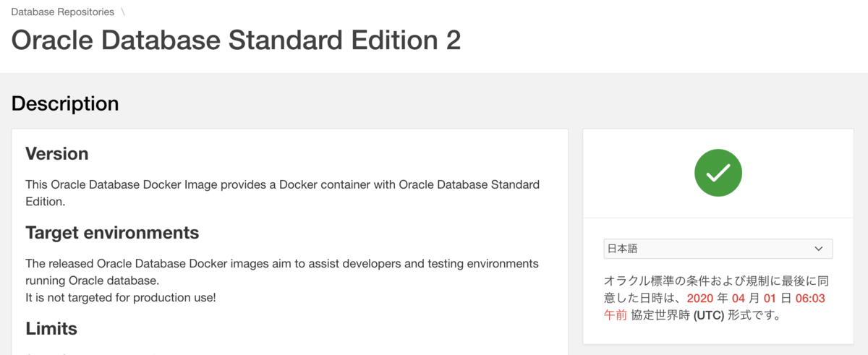The width and height of the screenshot is (868, 355).
Task: Click the Target environments heading
Action: [x=112, y=233]
